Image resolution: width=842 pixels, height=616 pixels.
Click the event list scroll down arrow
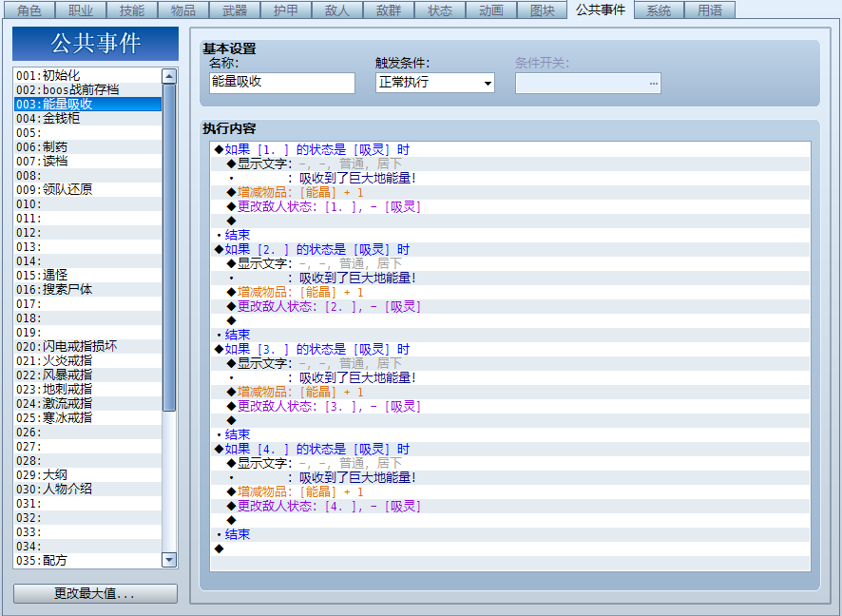point(169,560)
